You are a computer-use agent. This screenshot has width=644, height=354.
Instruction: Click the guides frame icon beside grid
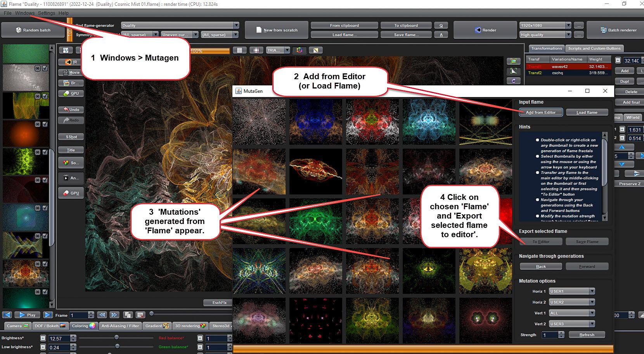(256, 50)
